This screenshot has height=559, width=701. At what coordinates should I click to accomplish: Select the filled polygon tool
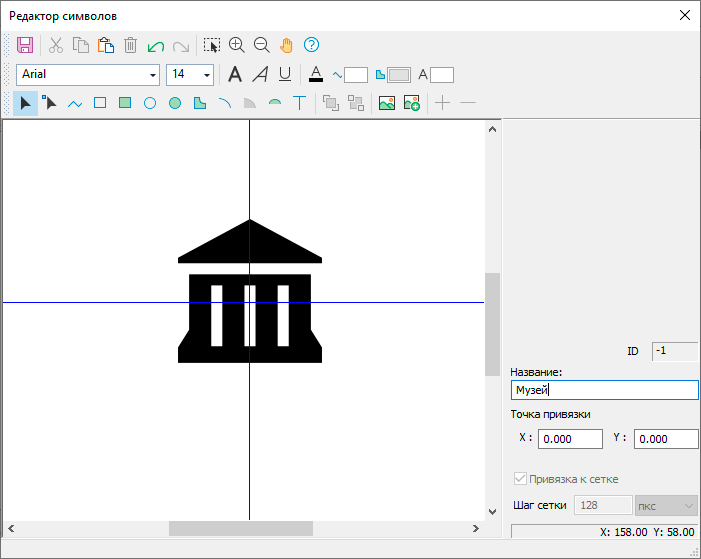200,103
